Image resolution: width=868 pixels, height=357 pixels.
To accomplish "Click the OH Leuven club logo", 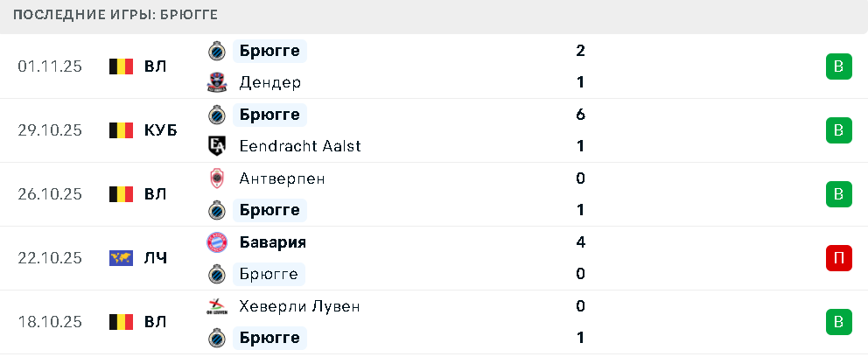I will pyautogui.click(x=216, y=306).
